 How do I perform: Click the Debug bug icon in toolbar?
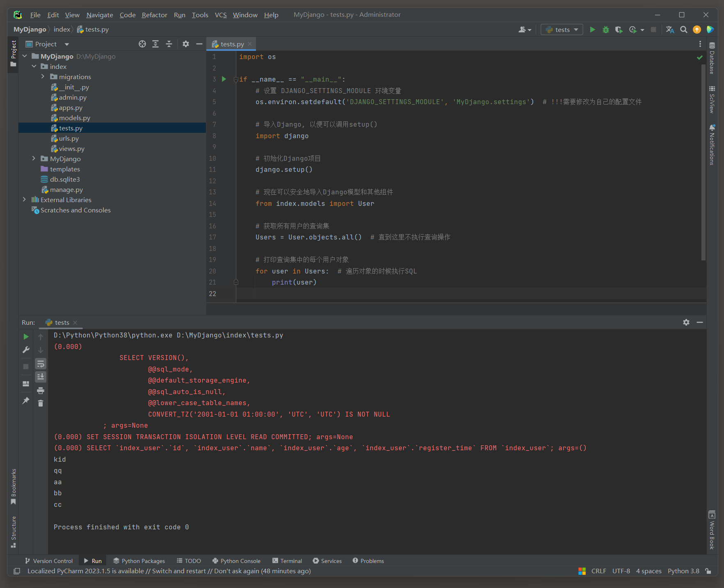[x=605, y=30]
